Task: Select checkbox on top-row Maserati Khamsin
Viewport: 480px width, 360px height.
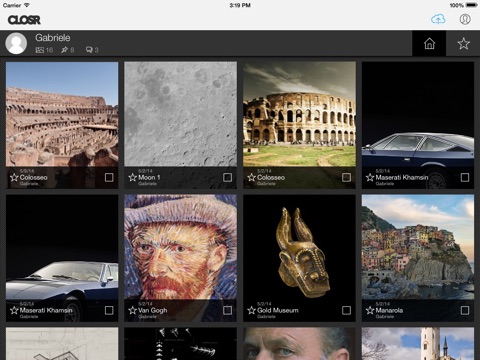Action: pos(465,177)
